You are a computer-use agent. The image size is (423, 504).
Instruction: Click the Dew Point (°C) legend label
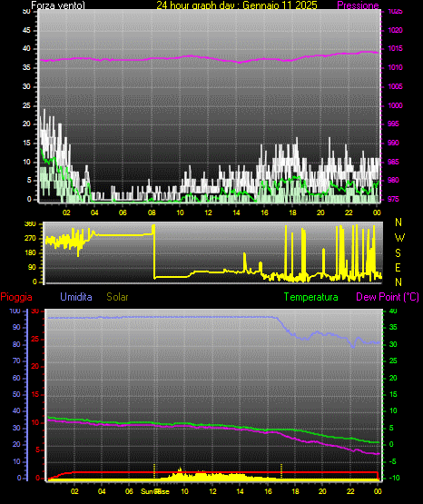click(388, 297)
